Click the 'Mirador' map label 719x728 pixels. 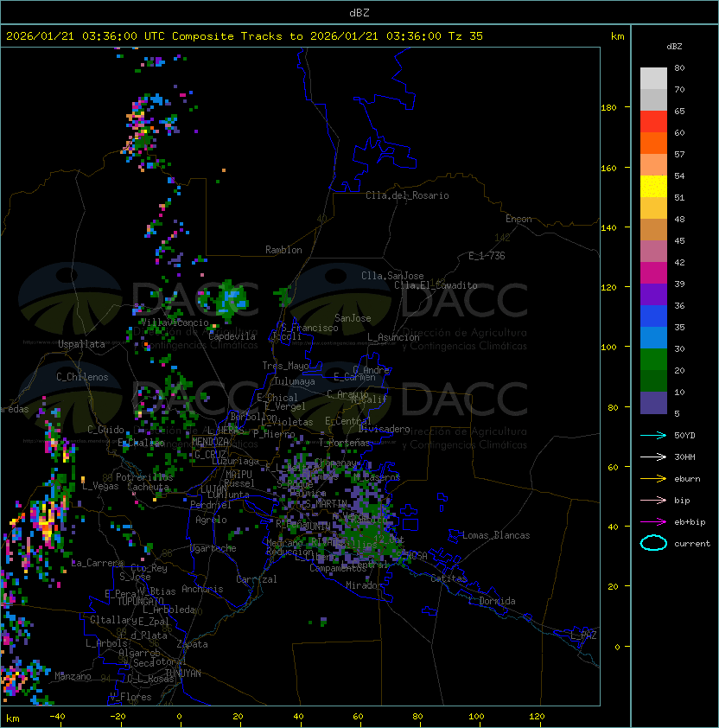click(364, 585)
